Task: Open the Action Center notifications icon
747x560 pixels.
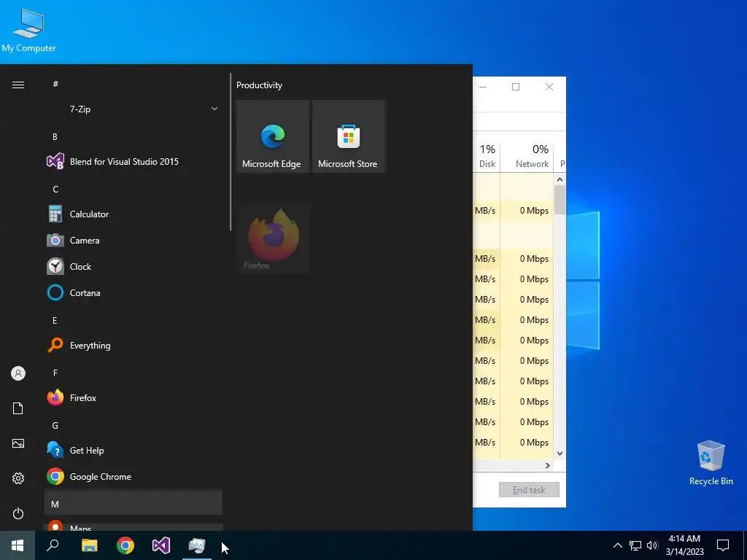Action: click(x=723, y=545)
